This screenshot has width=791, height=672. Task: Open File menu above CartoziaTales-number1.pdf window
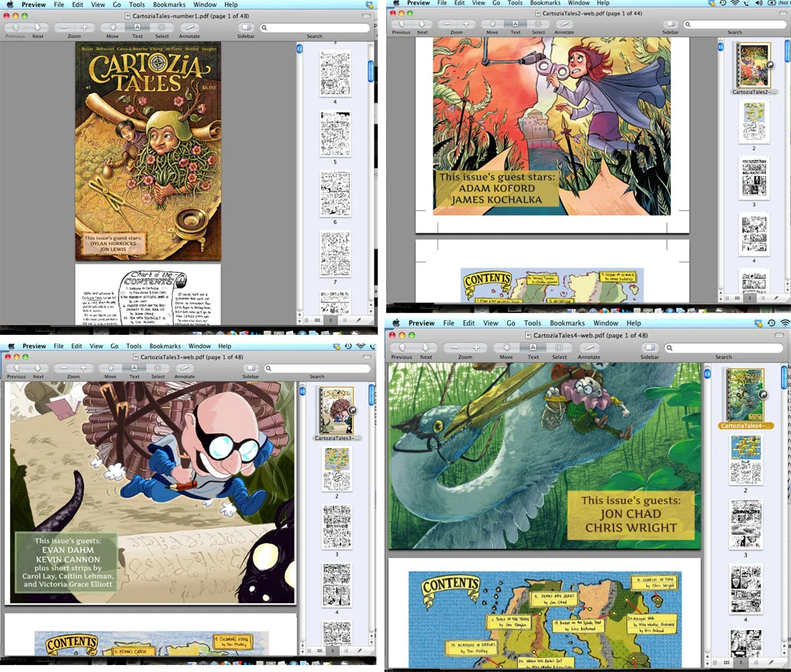click(59, 5)
